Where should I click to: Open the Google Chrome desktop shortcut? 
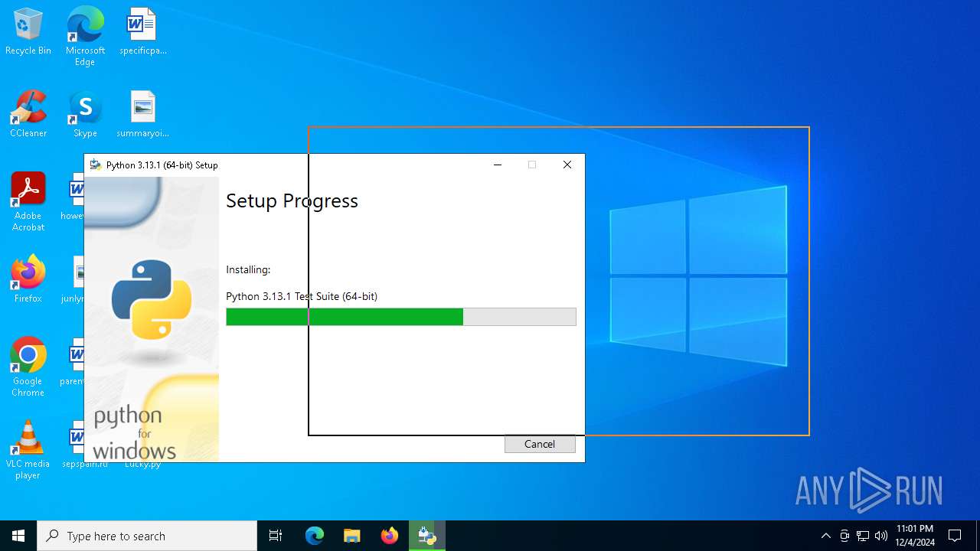tap(28, 367)
